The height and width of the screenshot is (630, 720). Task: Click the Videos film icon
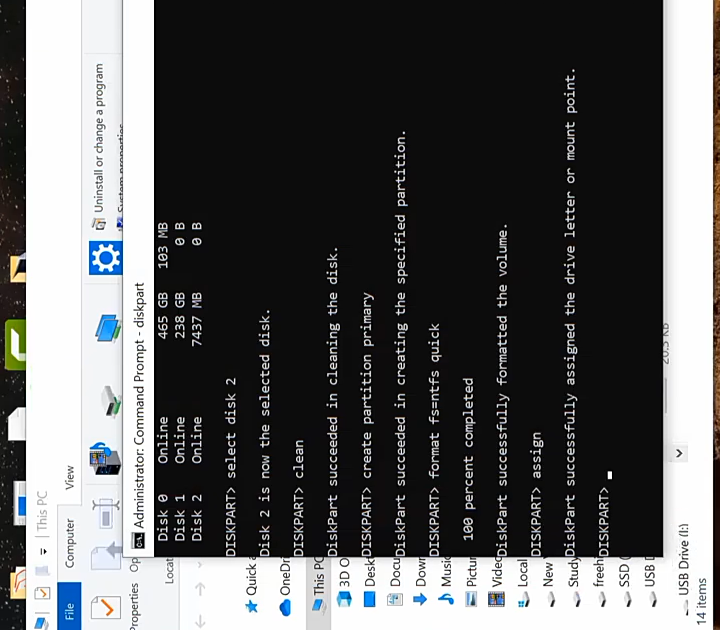pyautogui.click(x=496, y=599)
